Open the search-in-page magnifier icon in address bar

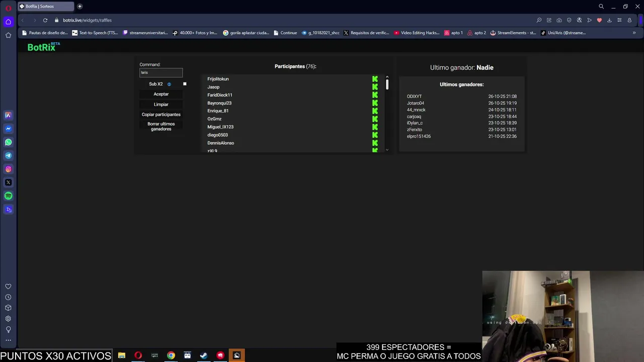pos(539,20)
